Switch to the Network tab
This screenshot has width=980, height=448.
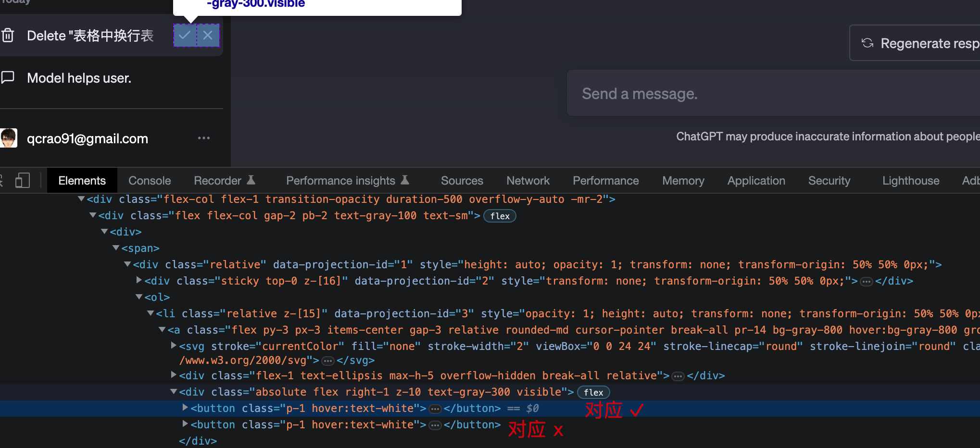[528, 181]
